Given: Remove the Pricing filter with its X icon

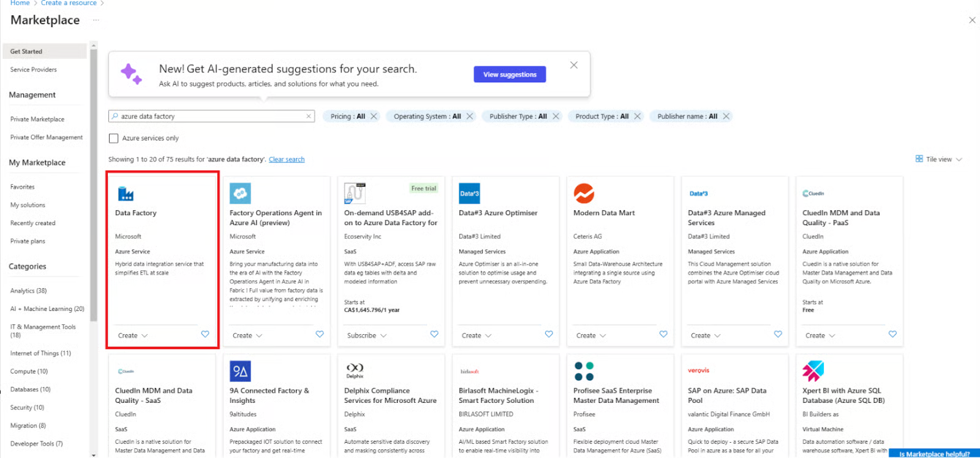Looking at the screenshot, I should tap(374, 116).
